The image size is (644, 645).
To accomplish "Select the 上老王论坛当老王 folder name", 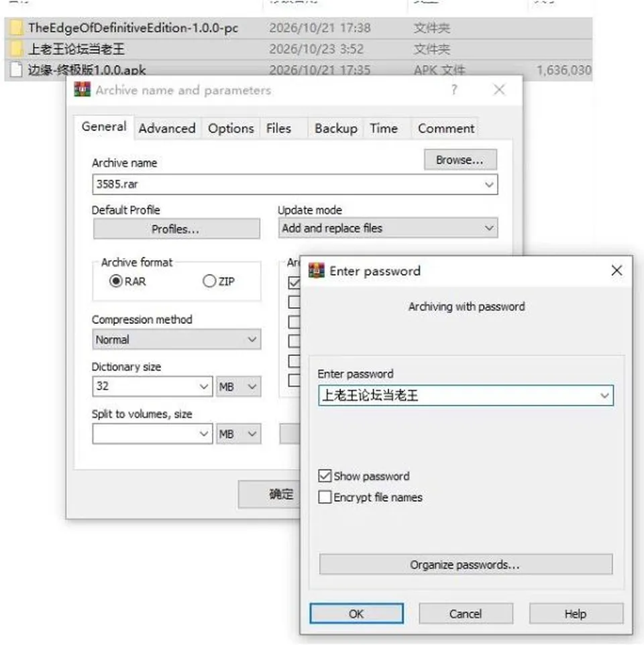I will (x=76, y=49).
